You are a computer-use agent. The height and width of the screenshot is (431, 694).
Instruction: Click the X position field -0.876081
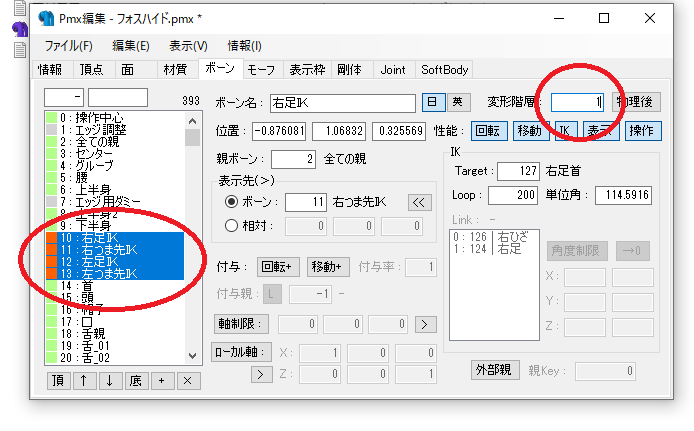point(279,131)
